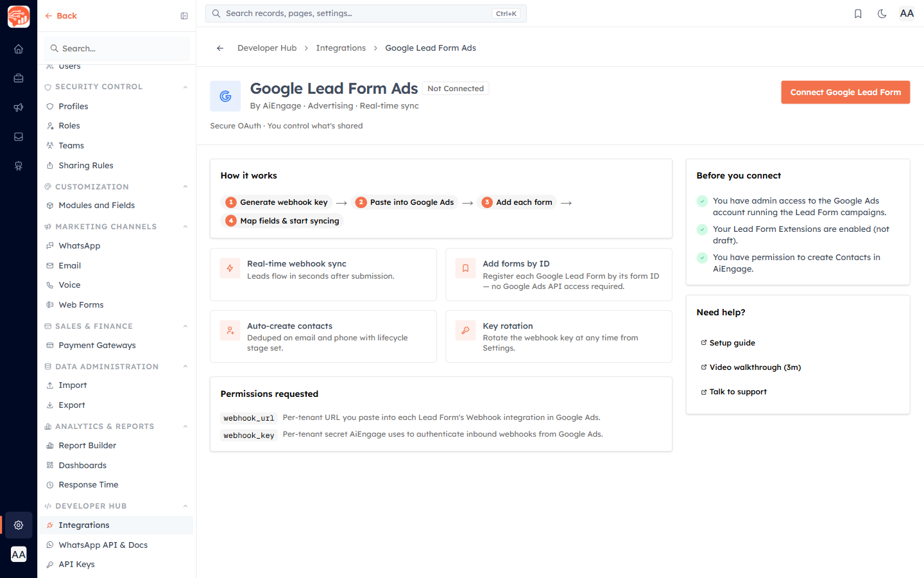Click the Paste into Google Ads step

tap(405, 202)
